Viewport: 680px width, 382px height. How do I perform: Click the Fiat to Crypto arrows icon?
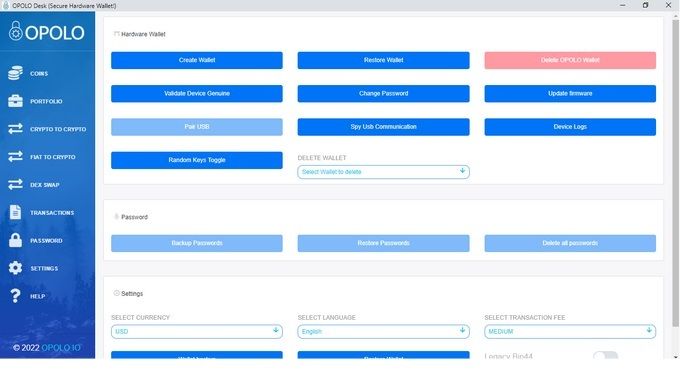15,157
